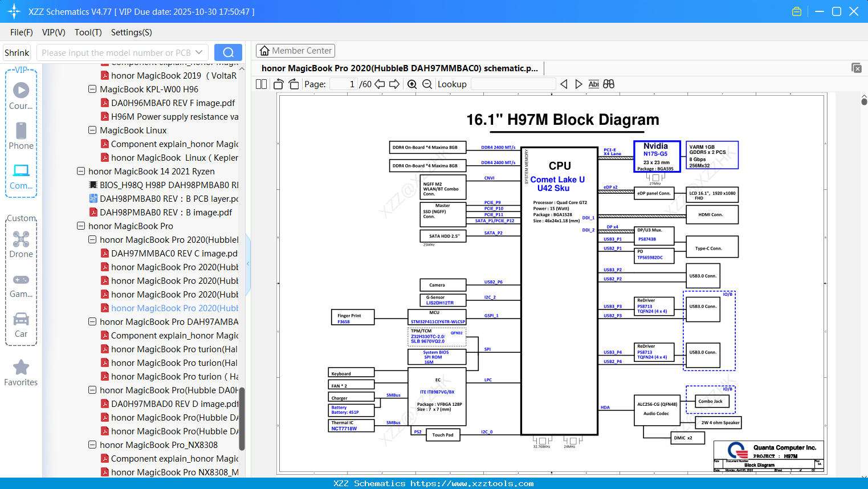Find next lookup result
Screen dimensions: 868x489
pyautogui.click(x=578, y=84)
